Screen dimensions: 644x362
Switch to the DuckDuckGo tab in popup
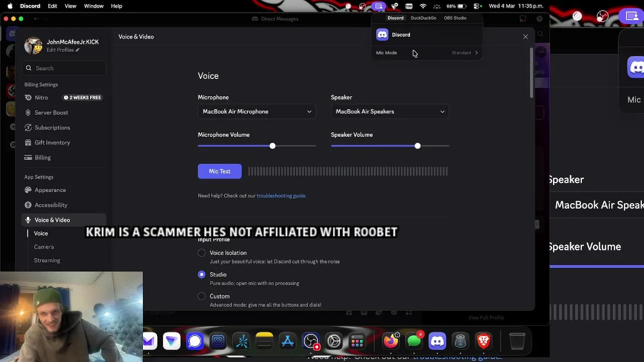tap(423, 18)
